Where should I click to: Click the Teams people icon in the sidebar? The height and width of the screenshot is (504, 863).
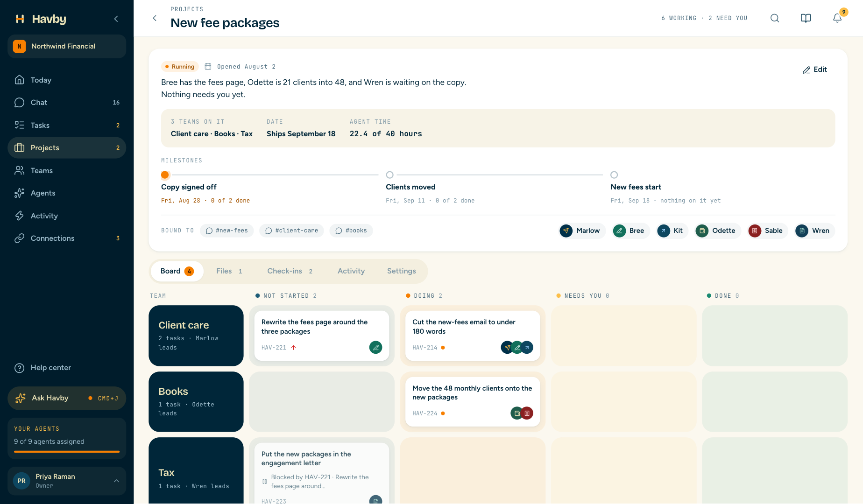coord(19,170)
